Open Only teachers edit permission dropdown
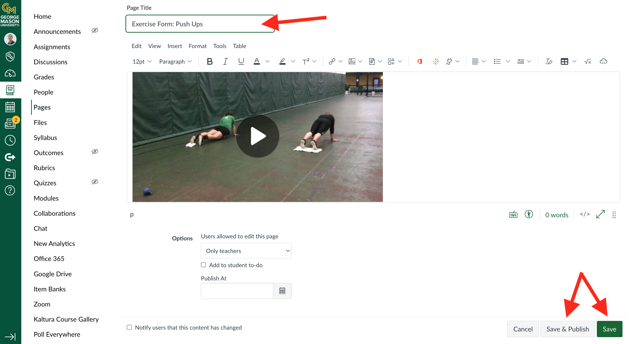Viewport: 644px width, 344px height. pos(246,251)
